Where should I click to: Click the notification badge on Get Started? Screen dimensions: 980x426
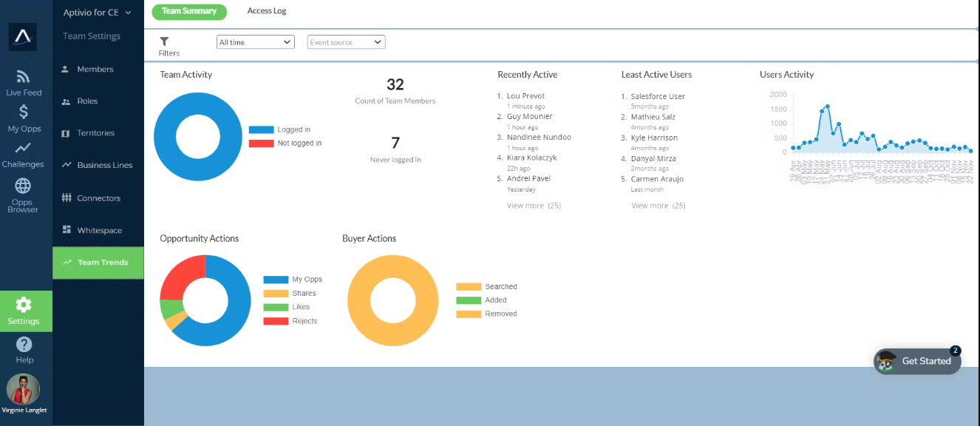tap(955, 351)
